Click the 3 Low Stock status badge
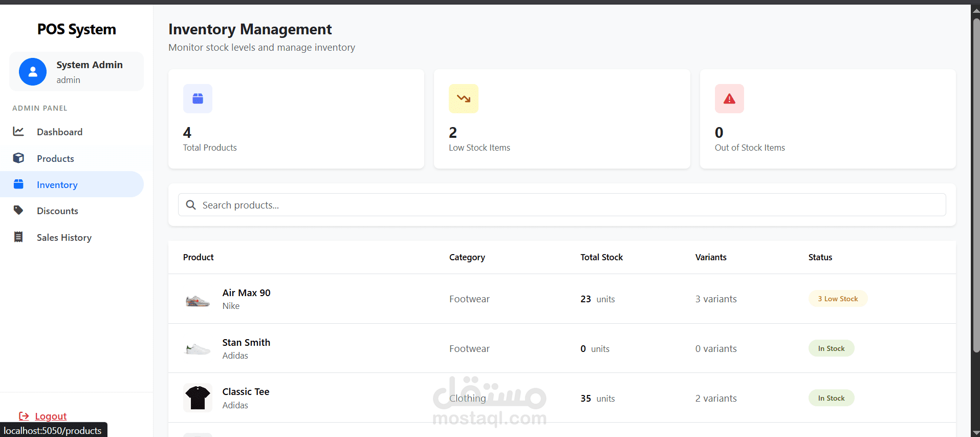Screen dimensions: 980x437 pyautogui.click(x=838, y=299)
